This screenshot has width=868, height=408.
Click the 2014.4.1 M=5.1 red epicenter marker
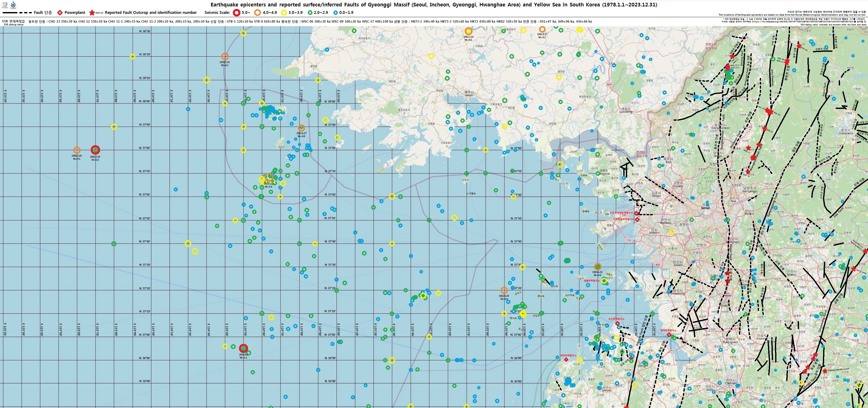click(x=243, y=349)
